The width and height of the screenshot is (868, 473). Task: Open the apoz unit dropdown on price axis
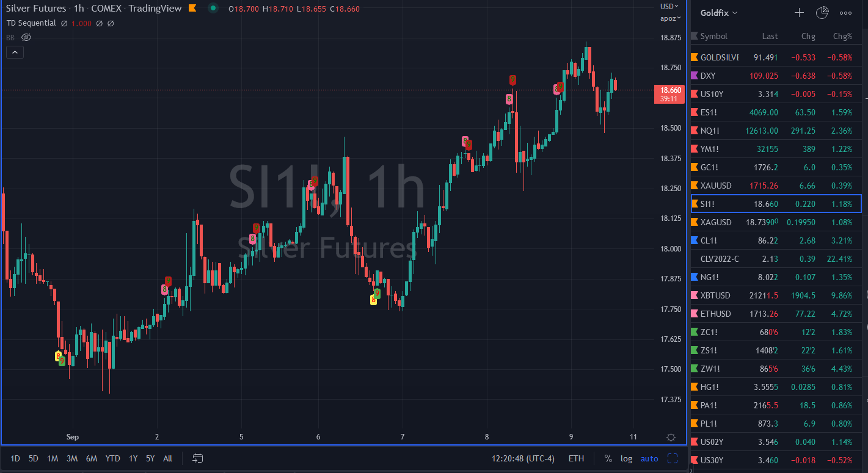pos(670,18)
